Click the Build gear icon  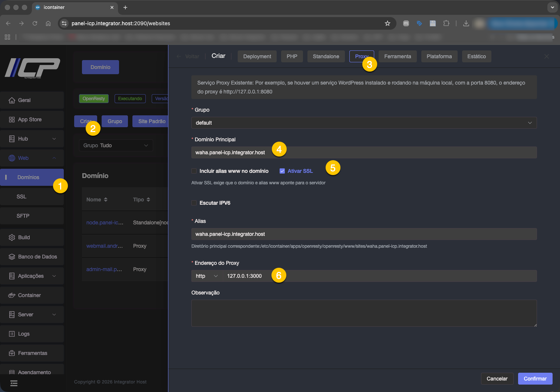[12, 237]
